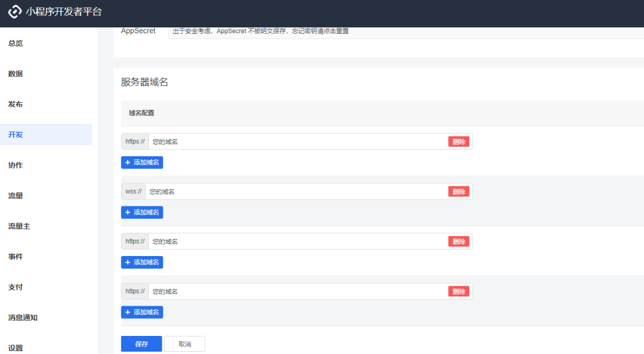644x354 pixels.
Task: Open the 流量主 sidebar item
Action: coord(19,226)
